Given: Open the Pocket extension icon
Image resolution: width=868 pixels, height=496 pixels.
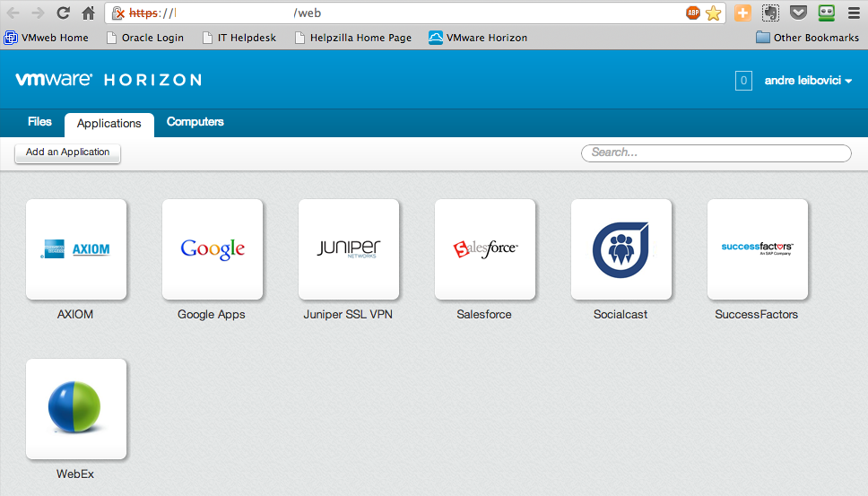Looking at the screenshot, I should 798,13.
